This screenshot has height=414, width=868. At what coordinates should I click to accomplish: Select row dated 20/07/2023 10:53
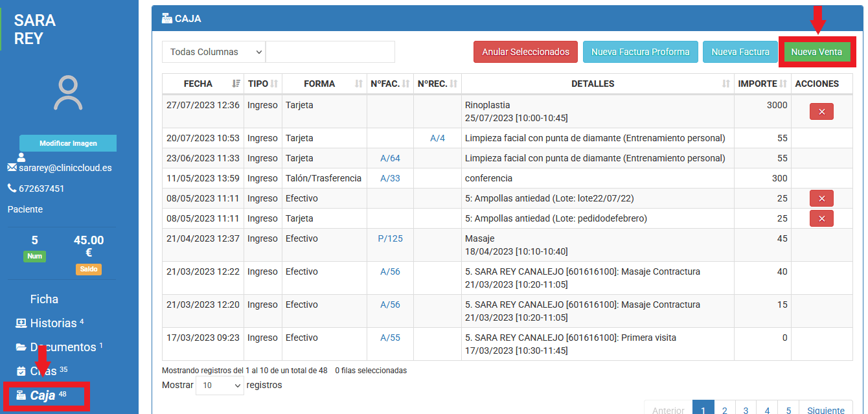pyautogui.click(x=507, y=138)
